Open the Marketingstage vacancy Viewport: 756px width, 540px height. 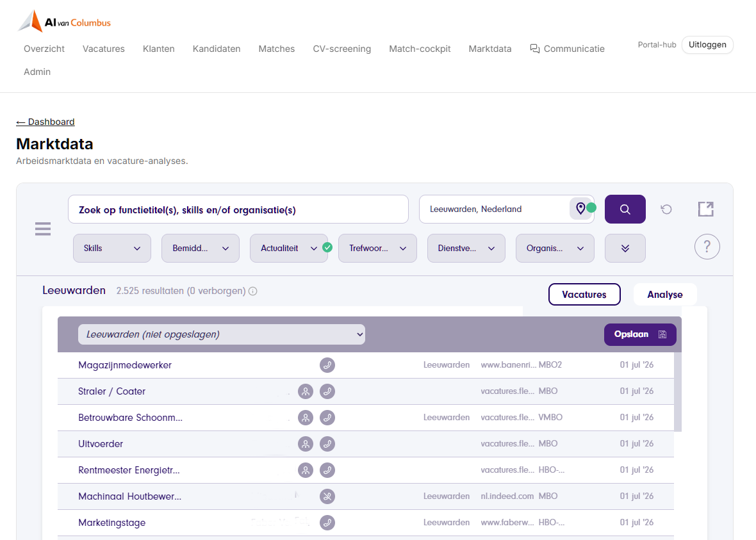point(112,523)
